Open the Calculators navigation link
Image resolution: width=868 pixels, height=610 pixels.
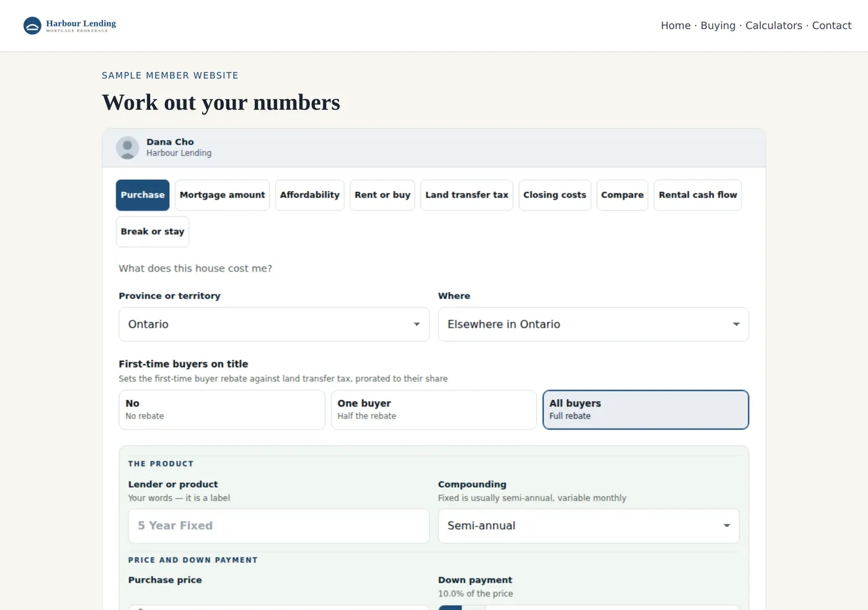pyautogui.click(x=774, y=25)
